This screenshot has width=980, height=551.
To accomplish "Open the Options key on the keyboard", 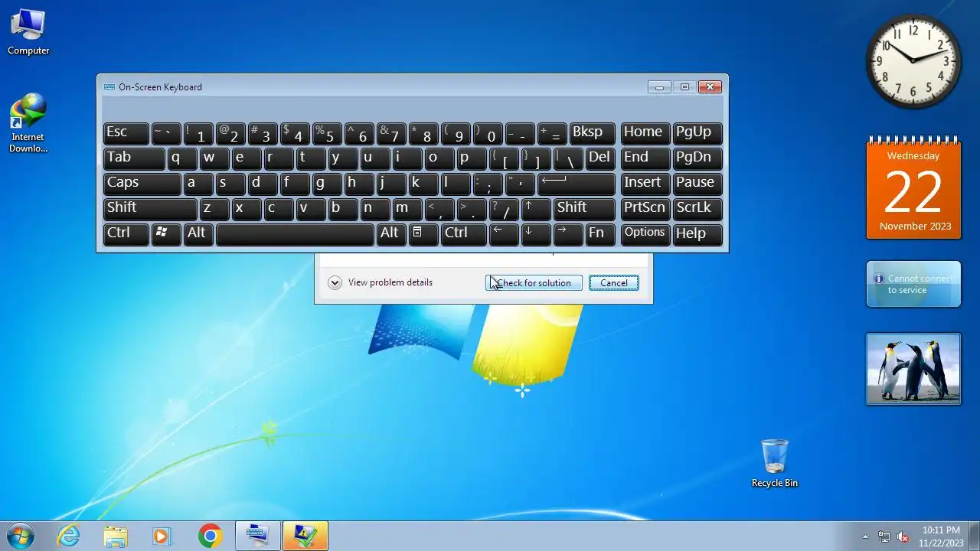I will (645, 233).
